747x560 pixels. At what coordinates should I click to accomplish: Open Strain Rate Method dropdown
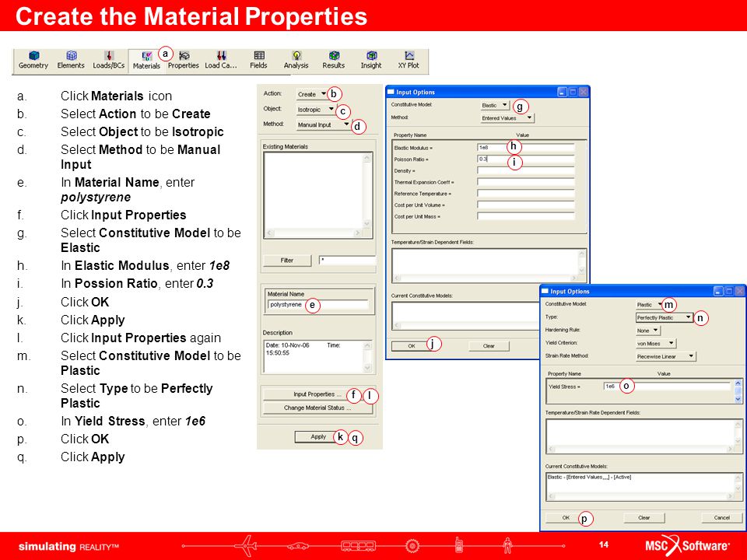pyautogui.click(x=665, y=356)
